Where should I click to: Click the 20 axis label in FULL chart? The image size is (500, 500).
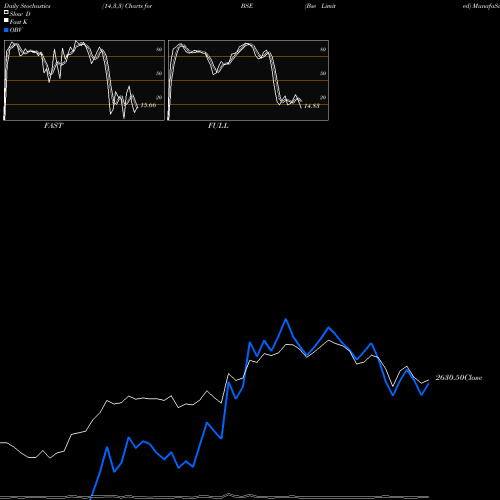click(x=323, y=97)
